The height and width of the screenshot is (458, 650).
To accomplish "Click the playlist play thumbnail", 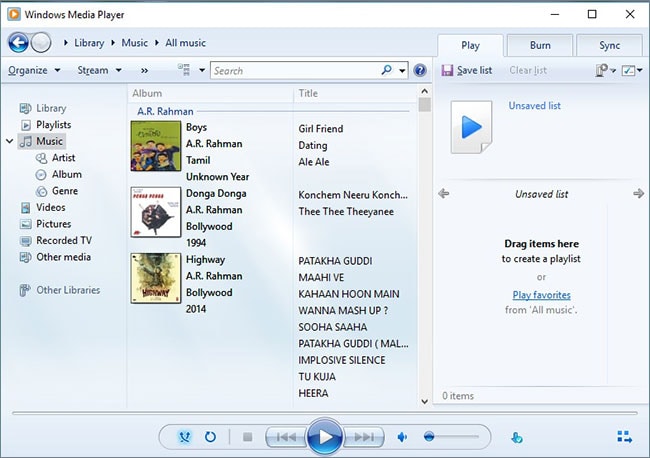I will (471, 127).
